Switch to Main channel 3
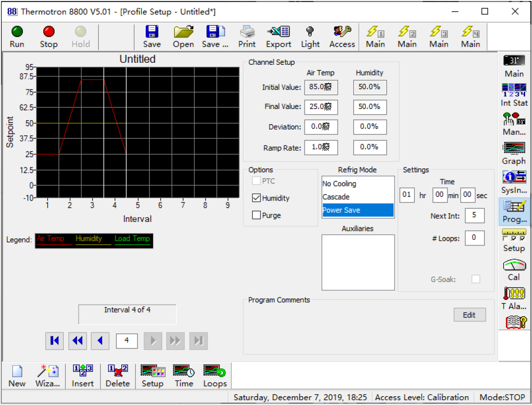Viewport: 532px width, 405px height. click(x=438, y=37)
